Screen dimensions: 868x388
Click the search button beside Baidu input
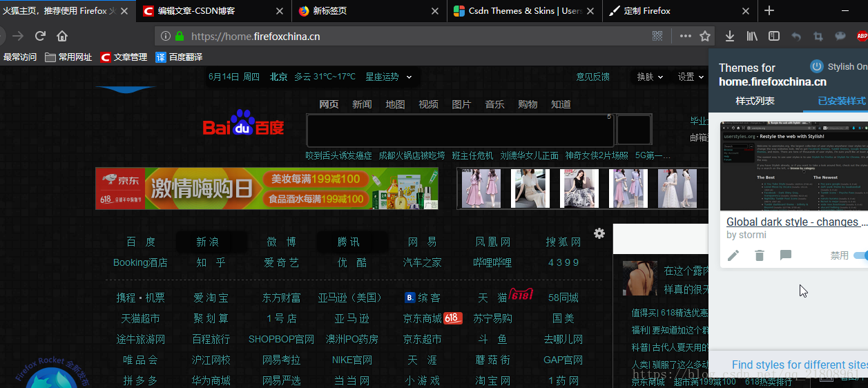[x=634, y=130]
